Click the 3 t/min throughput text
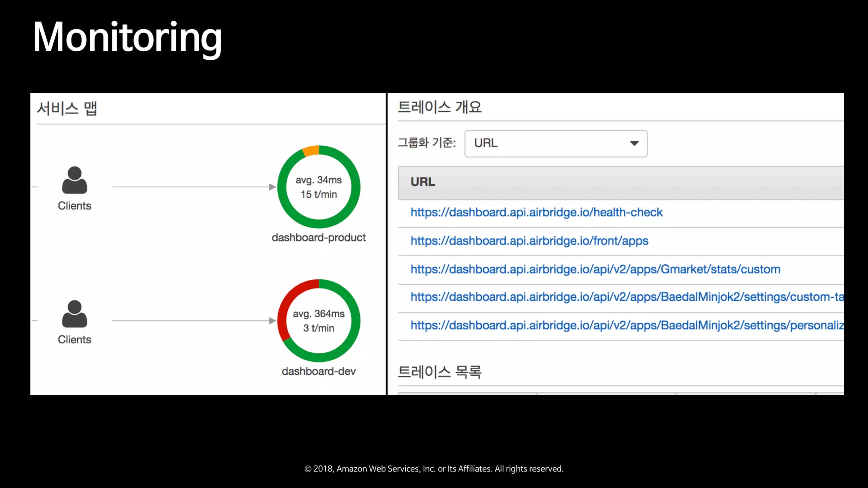Image resolution: width=868 pixels, height=488 pixels. point(319,328)
